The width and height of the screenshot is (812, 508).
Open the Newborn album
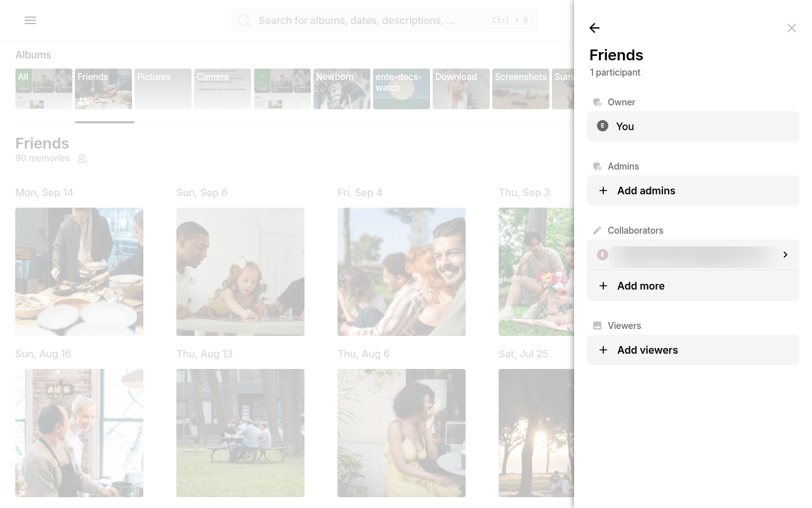click(x=342, y=89)
